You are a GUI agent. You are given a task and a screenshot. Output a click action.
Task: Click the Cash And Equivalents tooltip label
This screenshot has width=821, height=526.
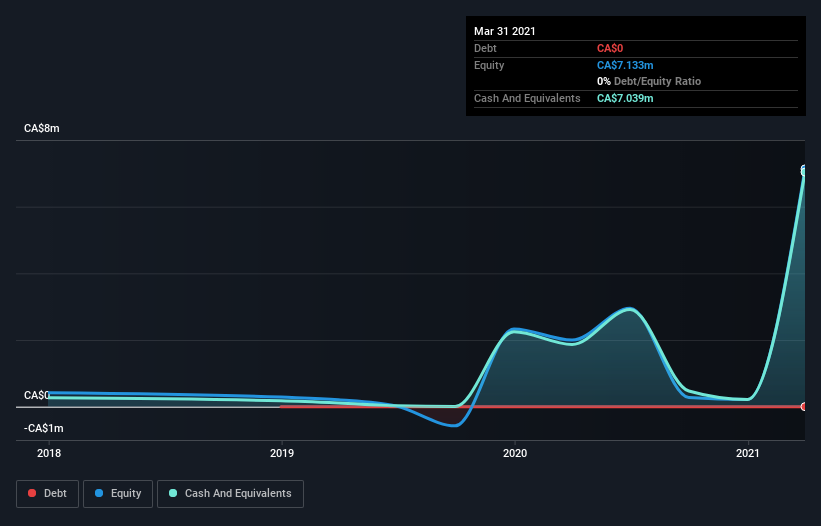pyautogui.click(x=527, y=98)
